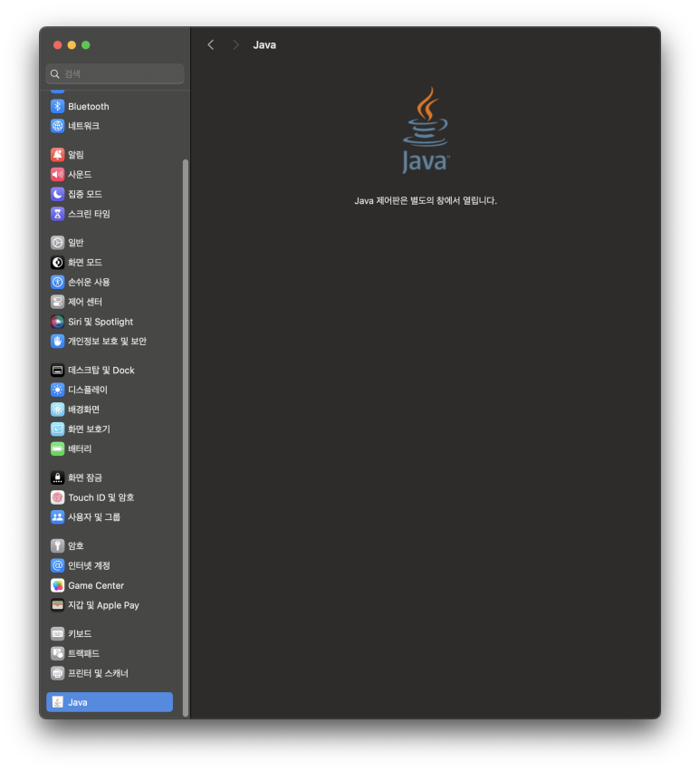Click the Java title in header
Screen dimensions: 700x771
tap(264, 44)
